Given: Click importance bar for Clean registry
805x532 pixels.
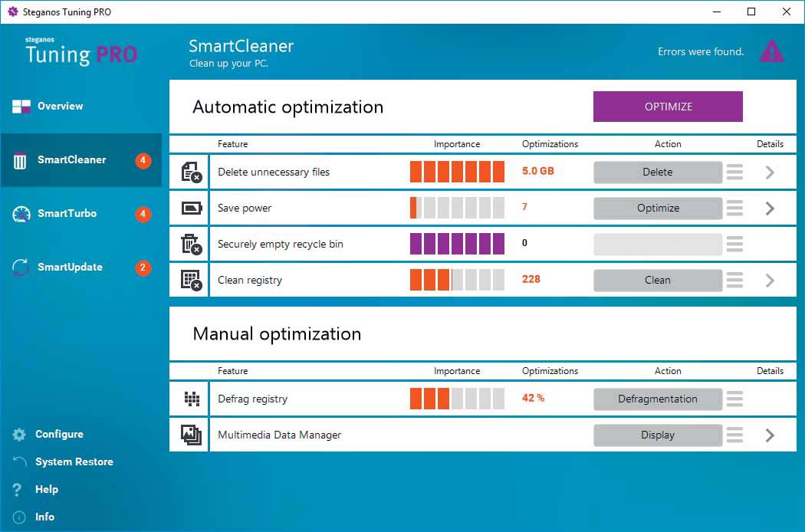Looking at the screenshot, I should (457, 280).
